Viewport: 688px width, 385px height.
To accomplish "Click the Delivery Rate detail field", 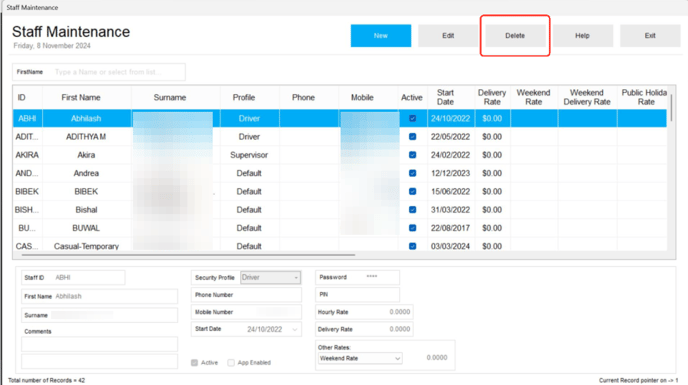I will pyautogui.click(x=364, y=329).
